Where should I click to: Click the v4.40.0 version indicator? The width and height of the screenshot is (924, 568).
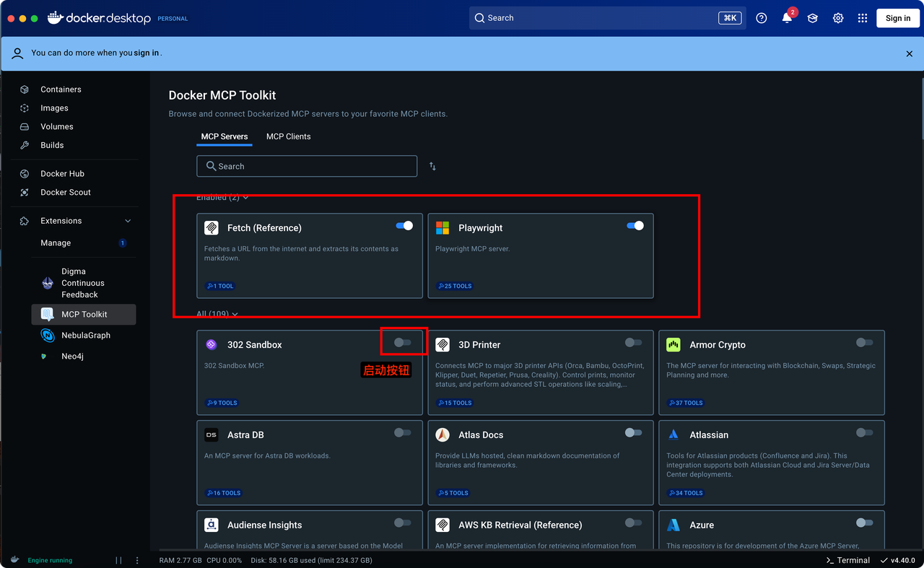click(x=898, y=560)
